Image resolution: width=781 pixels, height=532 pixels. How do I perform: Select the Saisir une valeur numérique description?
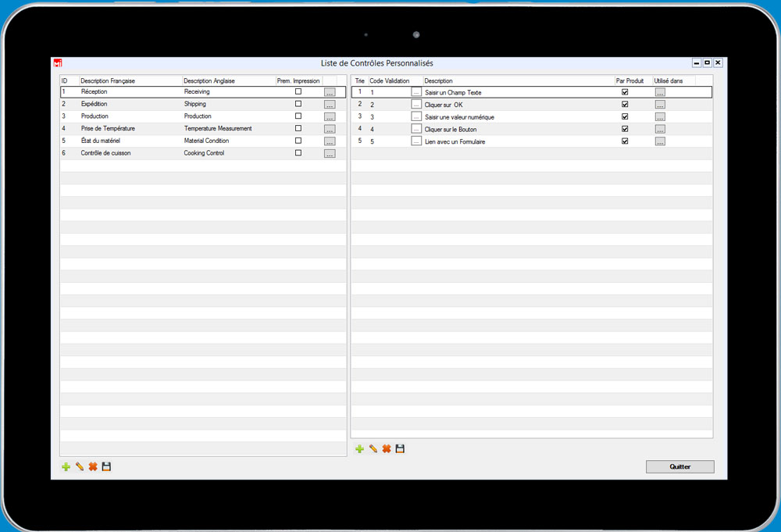point(459,117)
